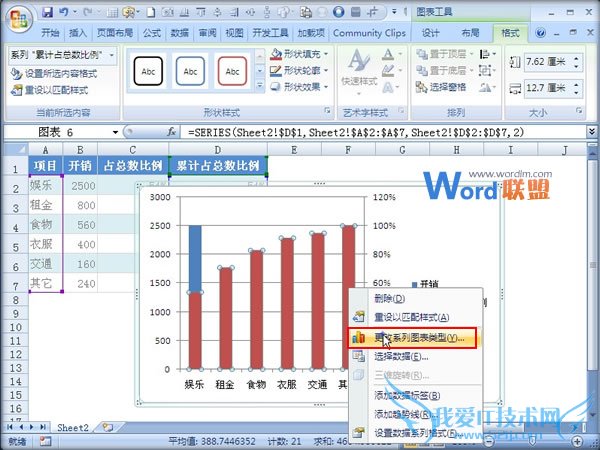This screenshot has width=600, height=450.
Task: Click the zoom out minus button
Action: tap(490, 442)
